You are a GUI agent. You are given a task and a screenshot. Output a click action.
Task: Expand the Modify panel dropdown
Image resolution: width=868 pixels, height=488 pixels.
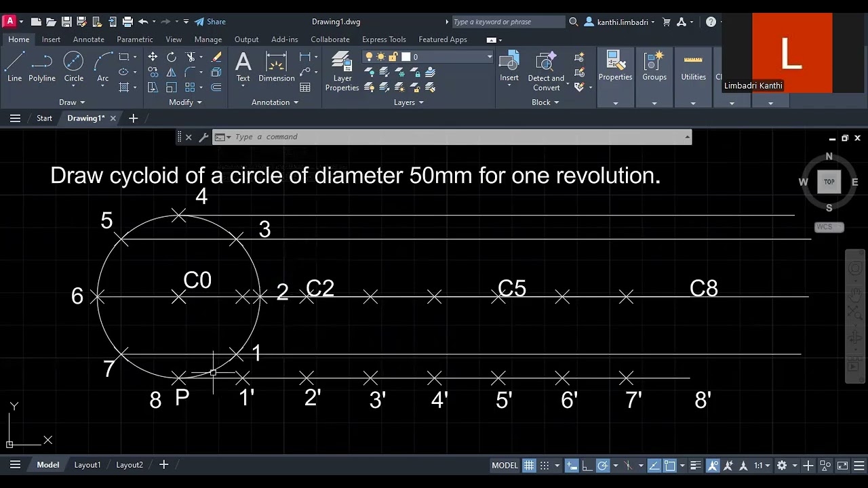click(x=185, y=102)
